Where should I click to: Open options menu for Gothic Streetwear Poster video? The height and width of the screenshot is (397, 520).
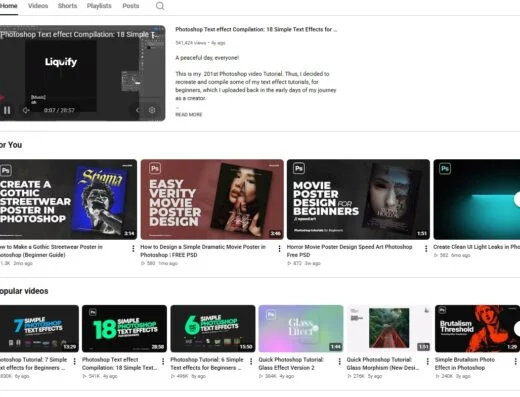133,248
